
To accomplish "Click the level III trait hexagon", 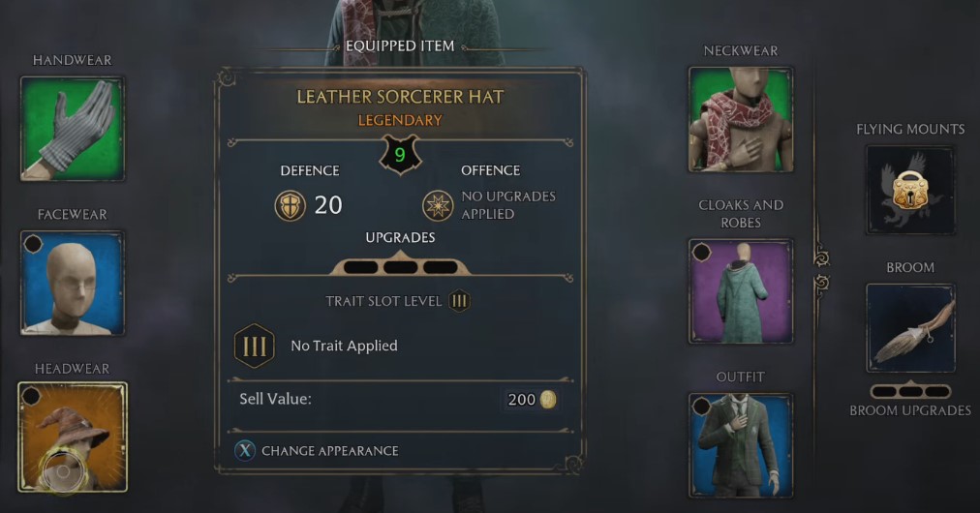I will (255, 346).
